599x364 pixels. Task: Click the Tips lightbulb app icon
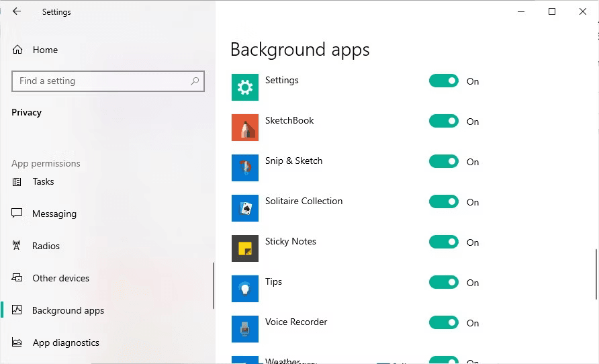(245, 289)
